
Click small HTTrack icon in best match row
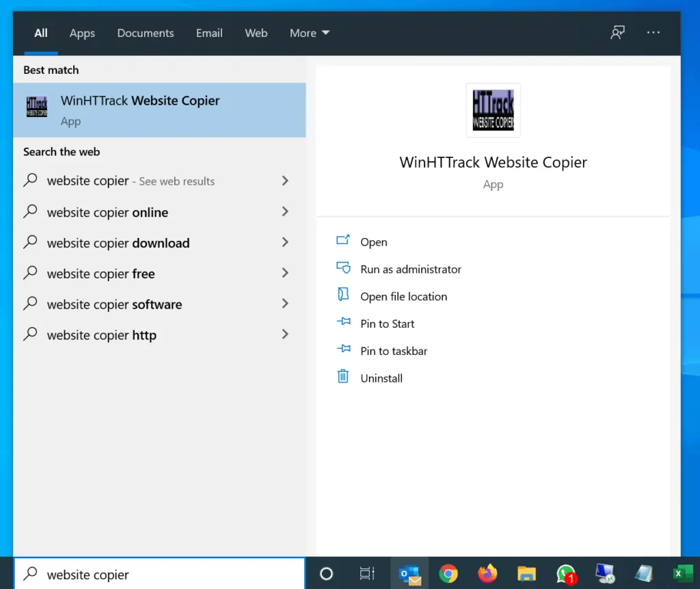(37, 107)
